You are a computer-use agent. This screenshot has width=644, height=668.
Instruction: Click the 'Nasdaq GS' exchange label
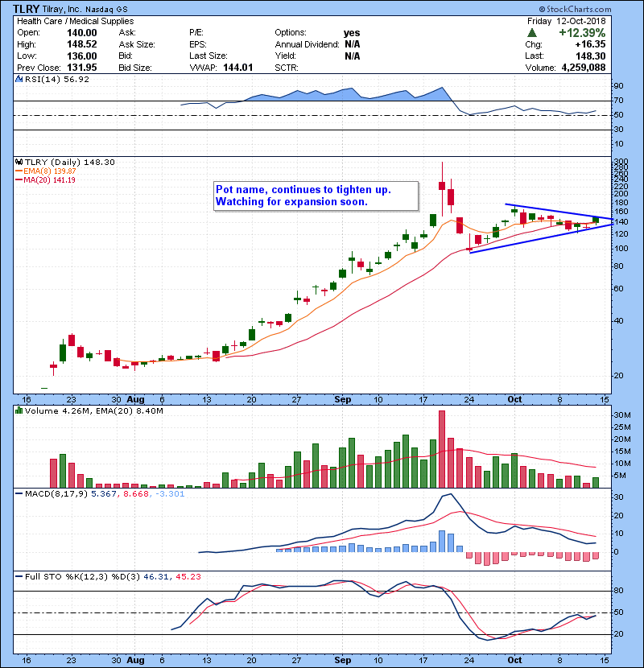coord(106,10)
